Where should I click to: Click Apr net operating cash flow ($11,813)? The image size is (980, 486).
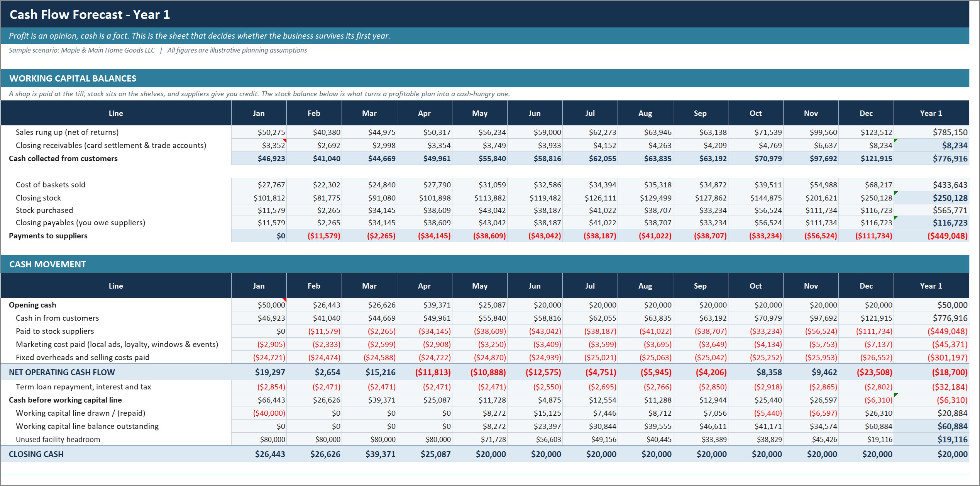tap(425, 372)
